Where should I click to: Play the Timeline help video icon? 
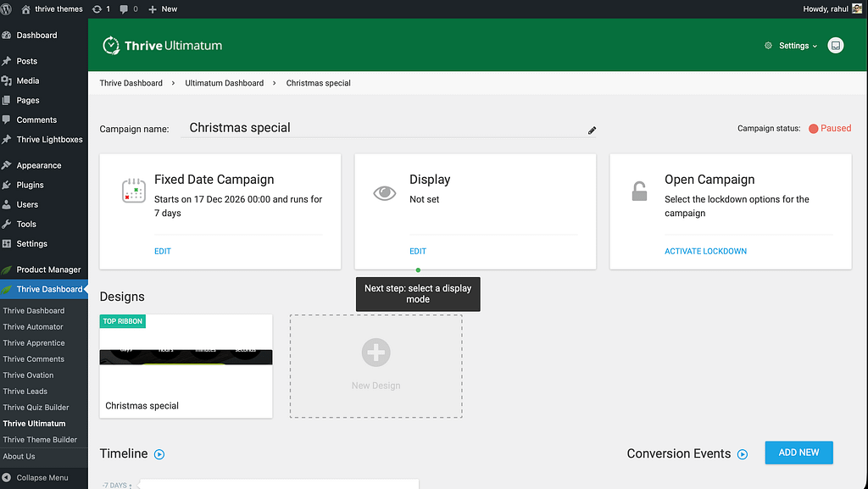pos(159,454)
